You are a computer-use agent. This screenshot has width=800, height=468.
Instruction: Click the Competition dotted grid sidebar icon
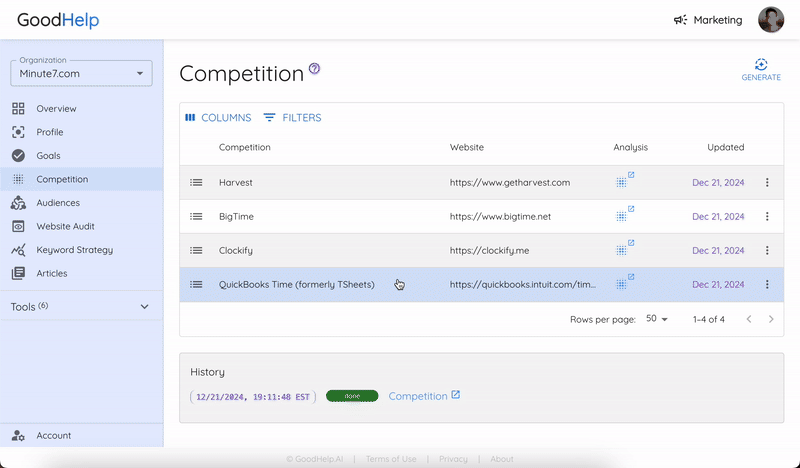[x=18, y=179]
